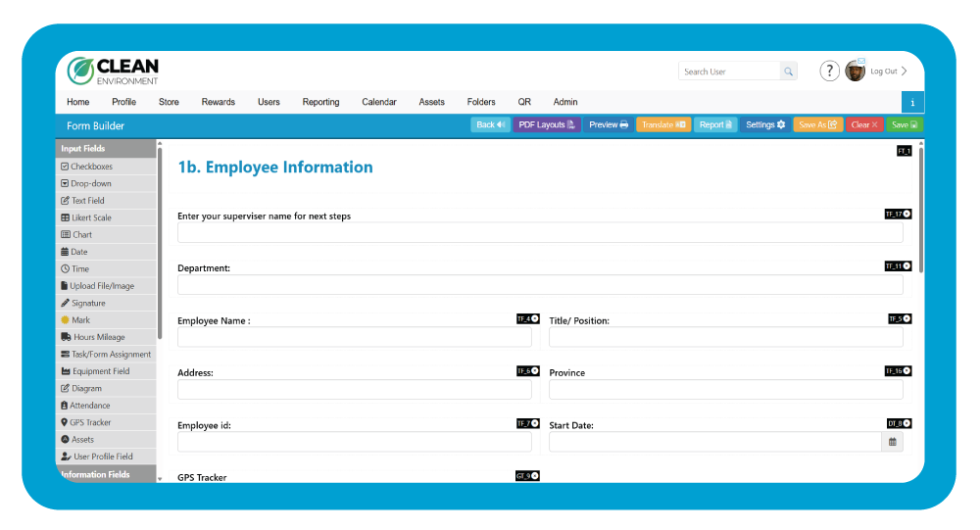Click the Clean Environment logo
This screenshot has width=980, height=530.
point(113,72)
